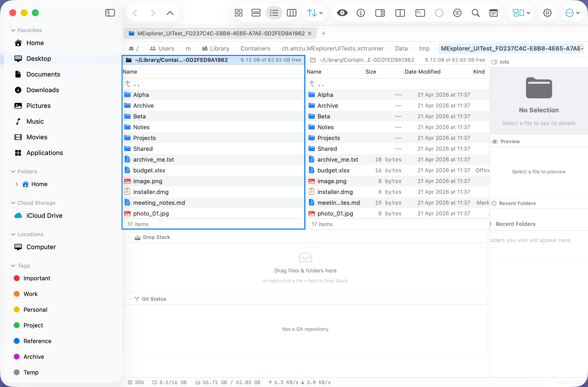Open the sort order dropdown
This screenshot has width=588, height=387.
point(315,13)
